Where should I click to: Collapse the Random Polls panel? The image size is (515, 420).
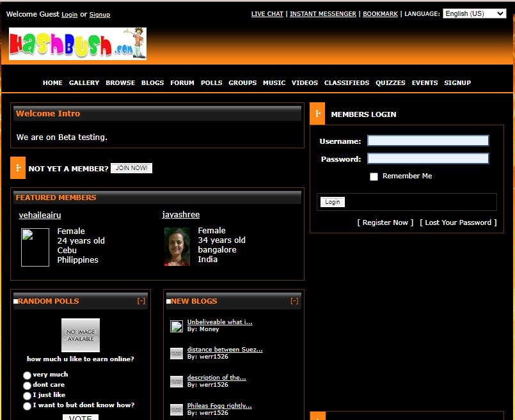(141, 301)
